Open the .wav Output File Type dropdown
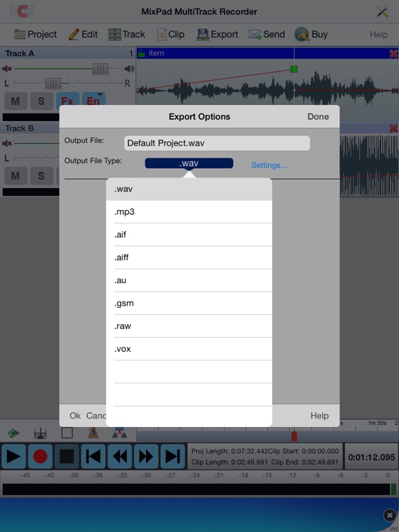The image size is (399, 532). pyautogui.click(x=189, y=163)
